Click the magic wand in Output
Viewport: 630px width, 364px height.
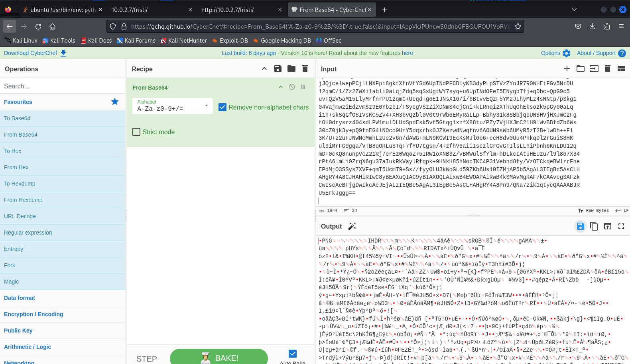tap(352, 226)
